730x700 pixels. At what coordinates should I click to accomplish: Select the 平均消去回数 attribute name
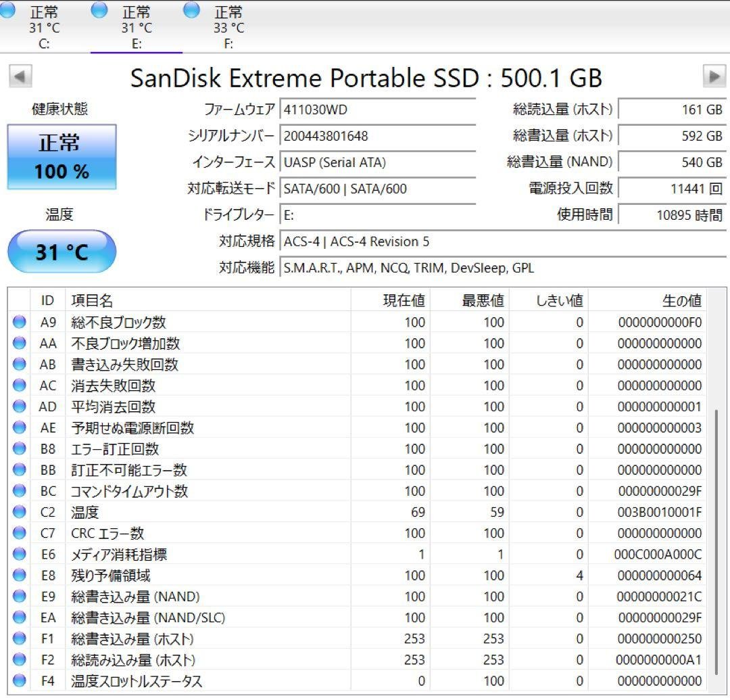tap(113, 406)
